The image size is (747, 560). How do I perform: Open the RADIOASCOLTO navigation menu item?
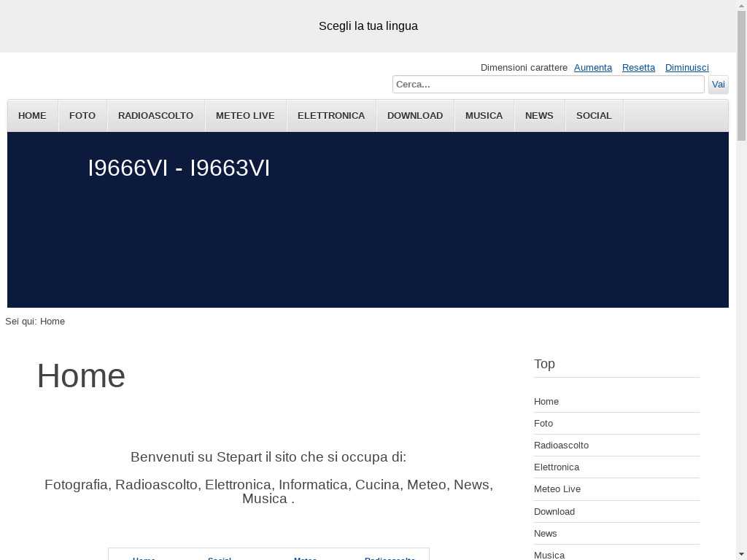tap(155, 115)
